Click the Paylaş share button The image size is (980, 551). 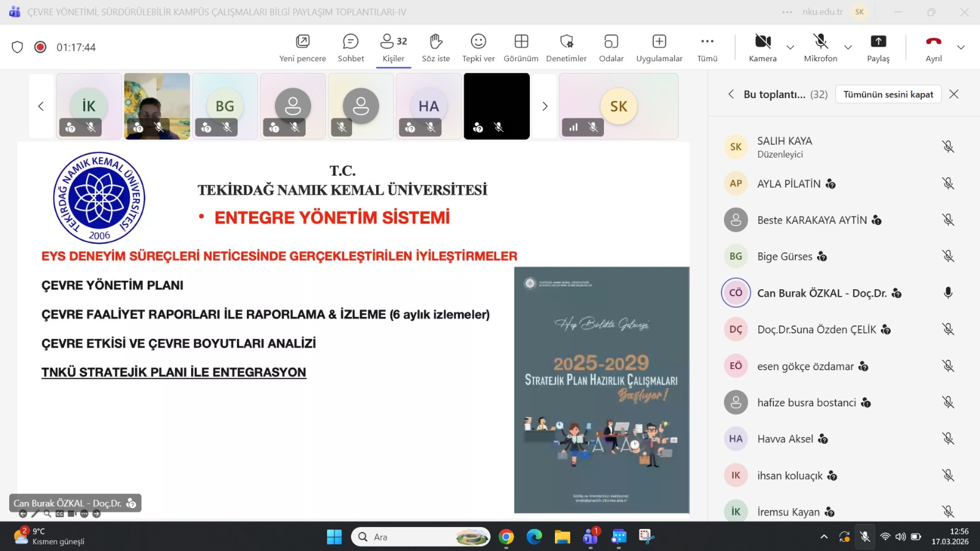tap(878, 48)
